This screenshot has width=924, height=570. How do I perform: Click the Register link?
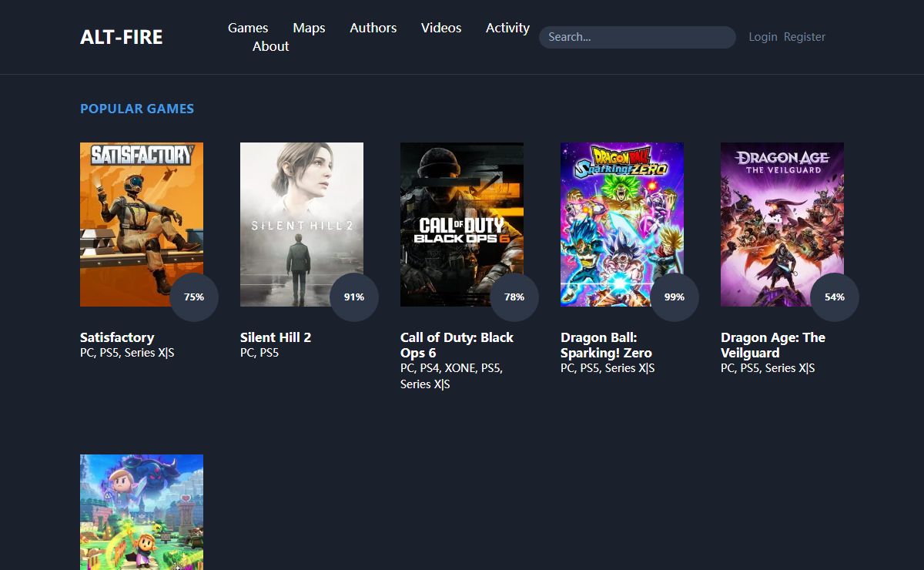(805, 37)
